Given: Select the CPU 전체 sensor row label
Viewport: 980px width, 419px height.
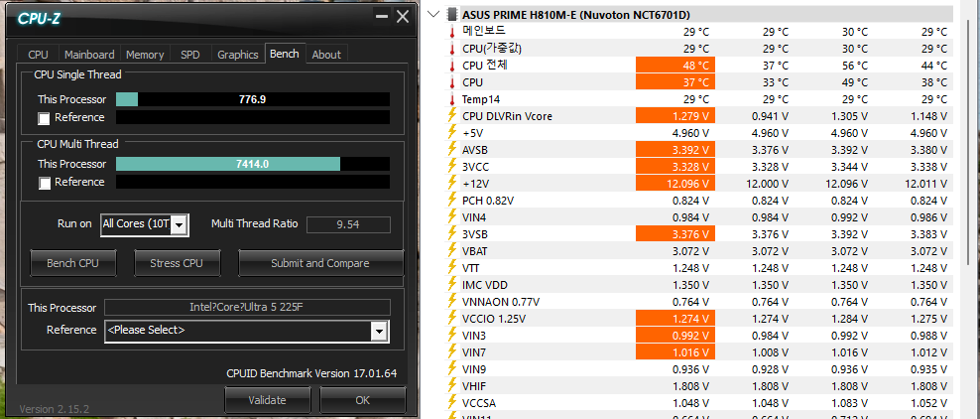Looking at the screenshot, I should coord(486,66).
